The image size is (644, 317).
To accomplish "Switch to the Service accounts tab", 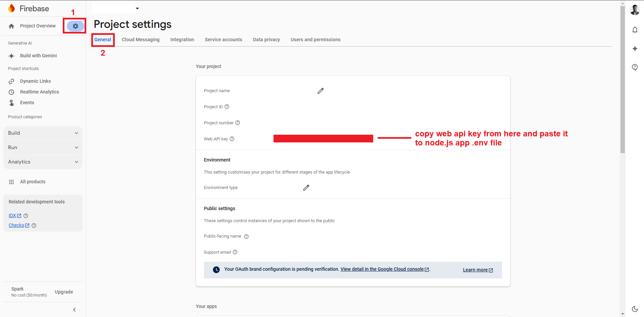I will point(224,40).
